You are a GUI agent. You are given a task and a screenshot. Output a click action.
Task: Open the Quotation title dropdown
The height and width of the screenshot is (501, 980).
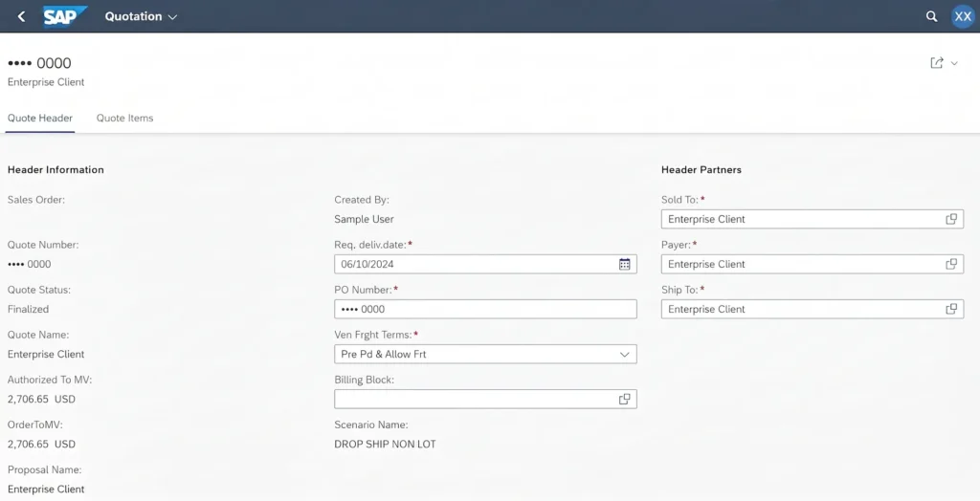pyautogui.click(x=142, y=16)
